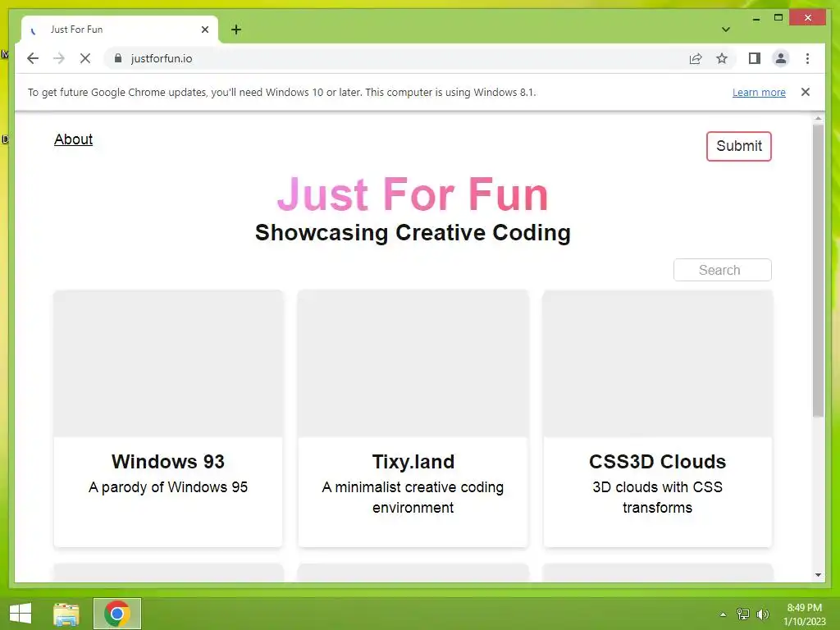Open the volume tray icon

[762, 614]
